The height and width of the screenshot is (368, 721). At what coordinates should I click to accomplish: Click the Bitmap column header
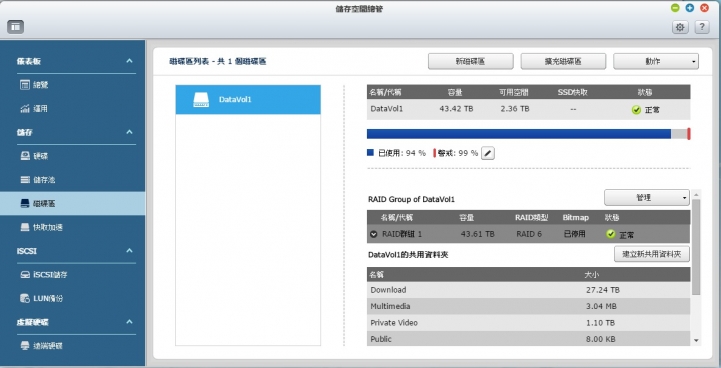coord(576,218)
